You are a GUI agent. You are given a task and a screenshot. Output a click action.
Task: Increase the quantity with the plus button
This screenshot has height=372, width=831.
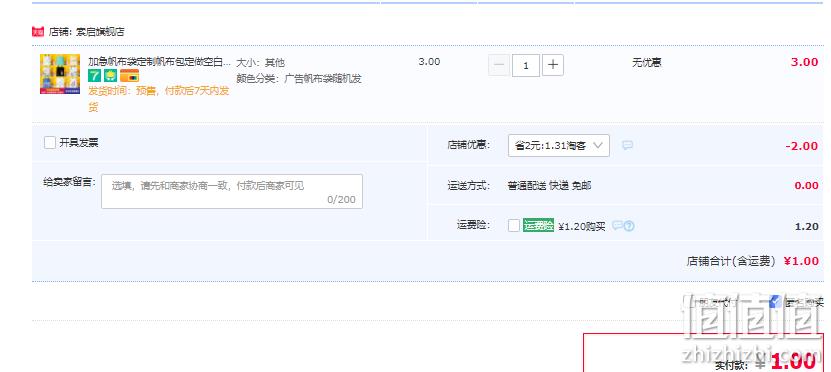(x=553, y=65)
